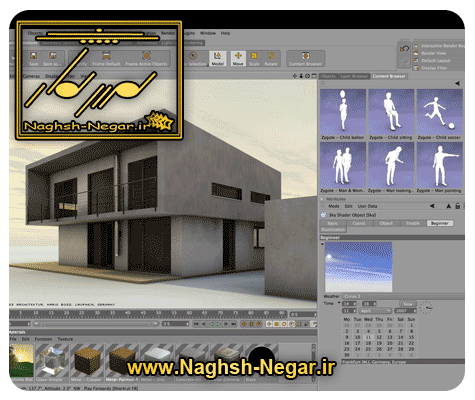The image size is (475, 400).
Task: Click the Sky Shader Object icon
Action: (323, 215)
